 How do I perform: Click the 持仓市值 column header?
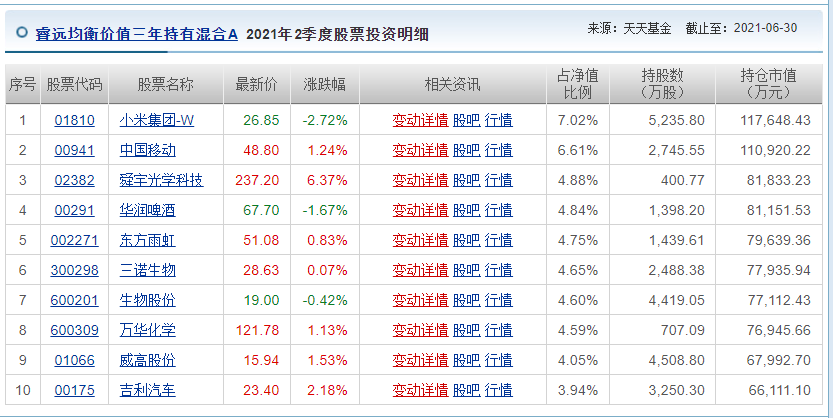(769, 84)
